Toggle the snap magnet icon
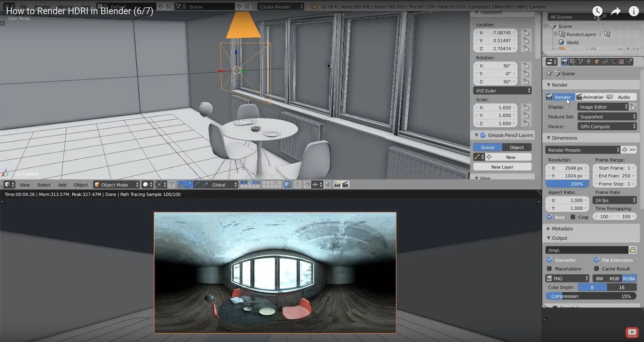The height and width of the screenshot is (342, 644). click(307, 184)
